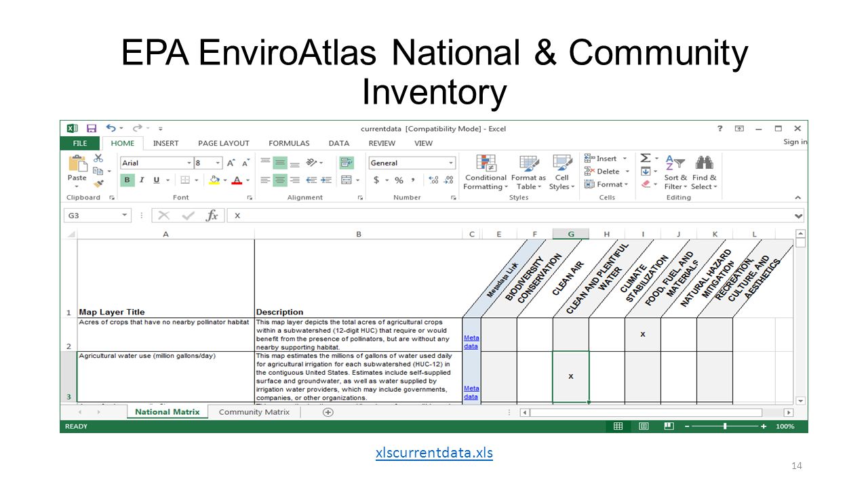Toggle Italic formatting
868x488 pixels.
(x=142, y=180)
